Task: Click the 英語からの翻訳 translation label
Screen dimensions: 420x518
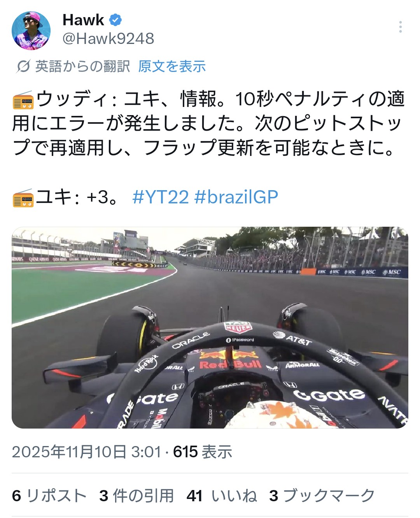Action: (82, 66)
